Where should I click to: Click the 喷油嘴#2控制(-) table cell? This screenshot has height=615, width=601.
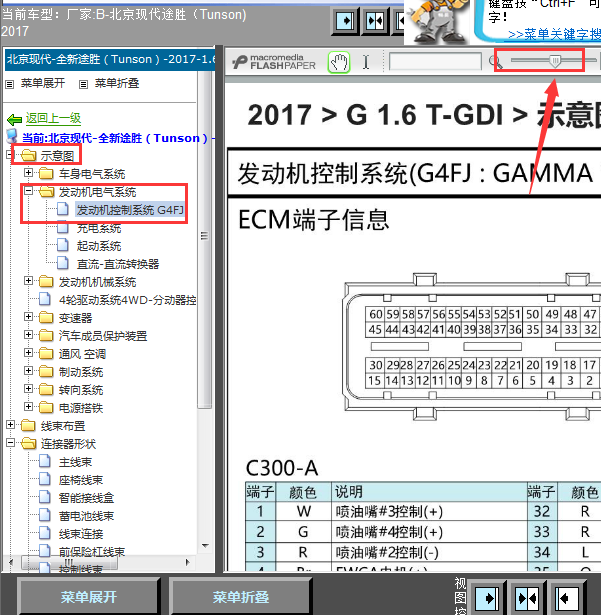pos(429,552)
